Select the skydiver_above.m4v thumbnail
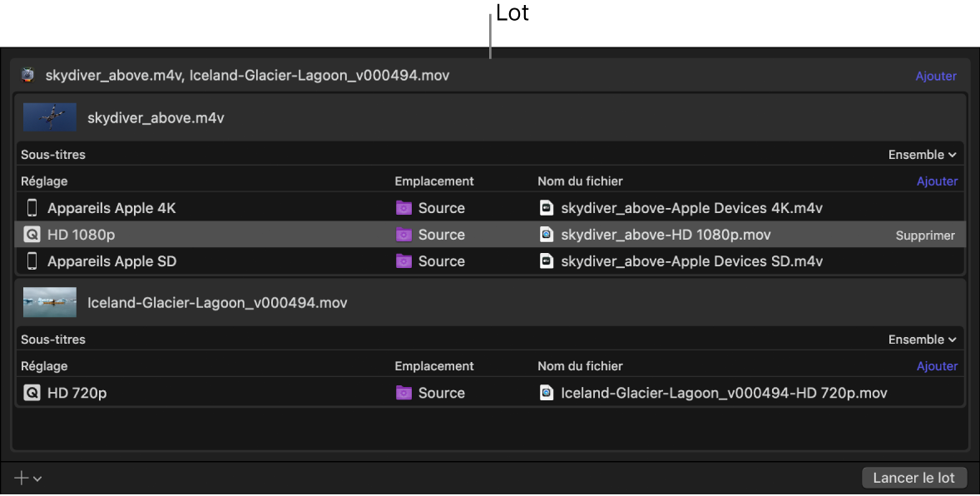The width and height of the screenshot is (980, 496). click(50, 118)
